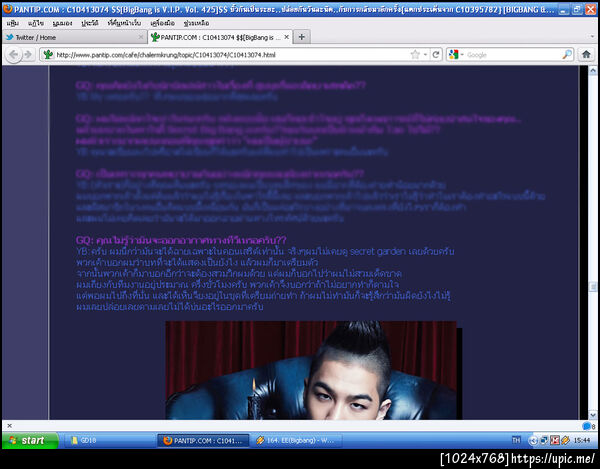This screenshot has height=469, width=600.
Task: Click the answer line containing 'secret garden'
Action: click(265, 251)
